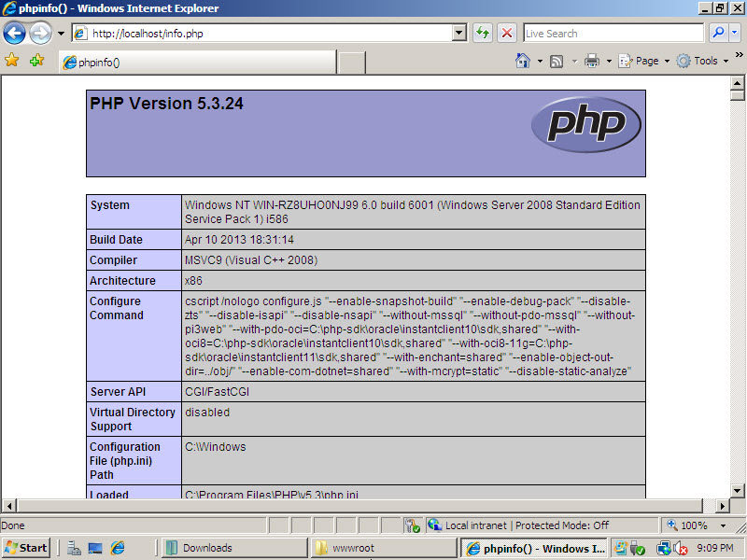Go back using the Back arrow button
Screen dimensions: 747x560
(14, 34)
